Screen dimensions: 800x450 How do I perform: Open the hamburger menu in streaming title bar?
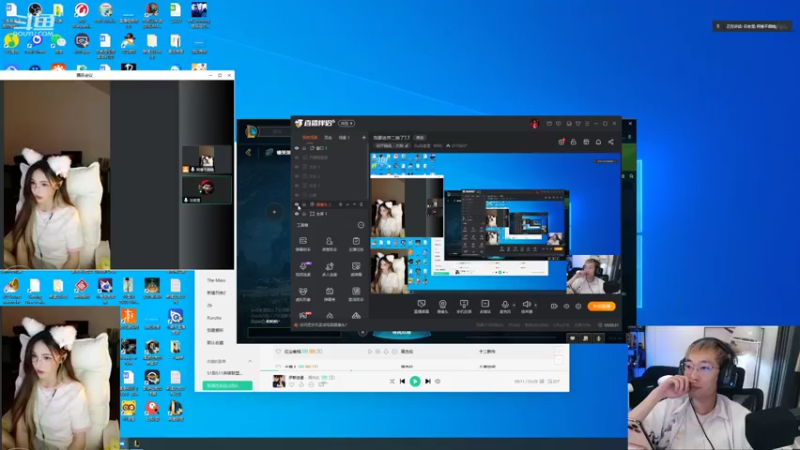[x=587, y=123]
